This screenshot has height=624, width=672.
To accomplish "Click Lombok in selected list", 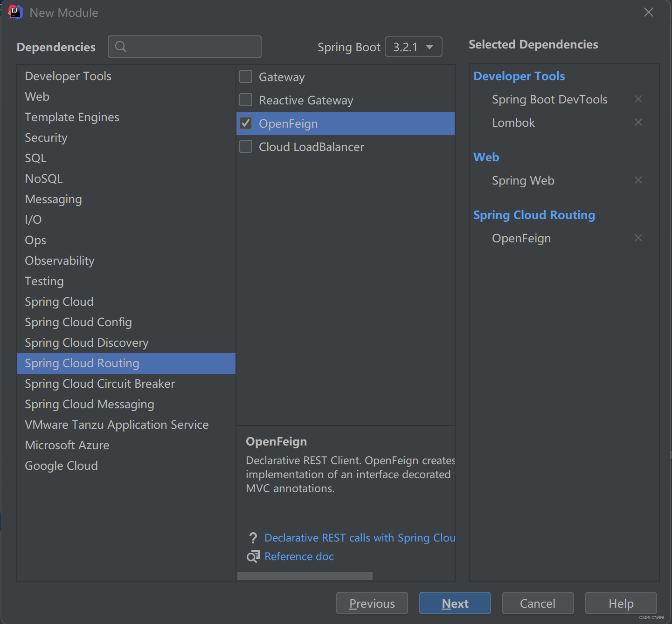I will (x=513, y=123).
